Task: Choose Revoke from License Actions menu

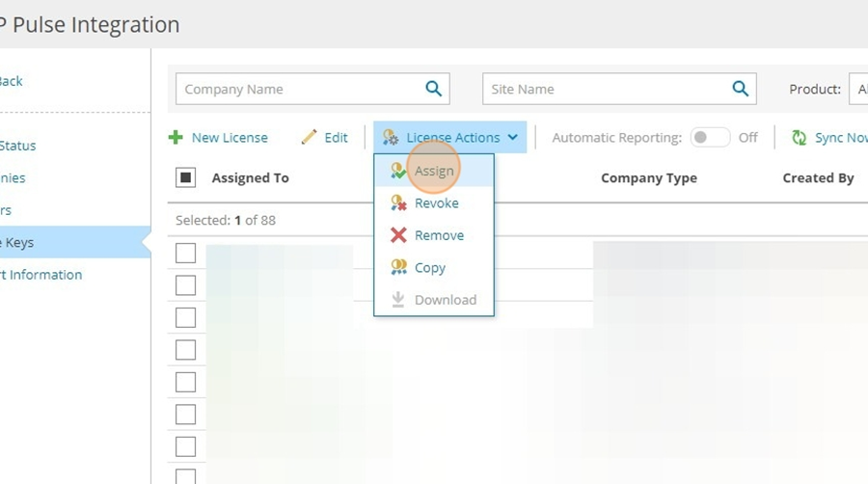Action: (434, 203)
